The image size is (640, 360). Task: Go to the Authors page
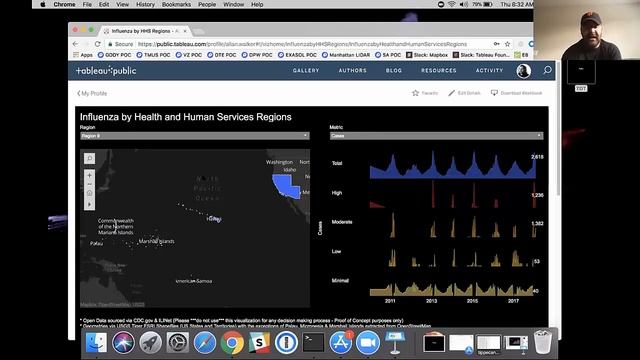[353, 71]
